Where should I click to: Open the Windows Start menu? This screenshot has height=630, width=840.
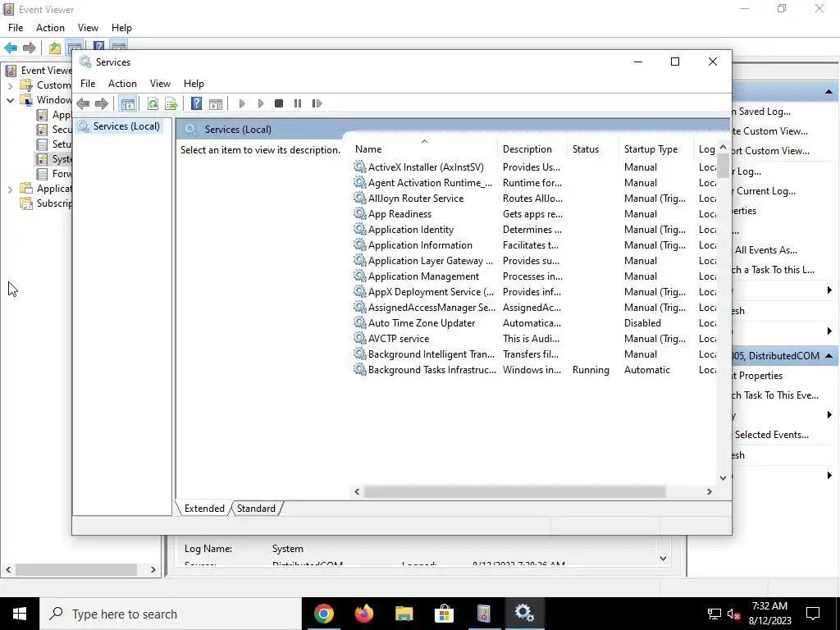point(20,614)
